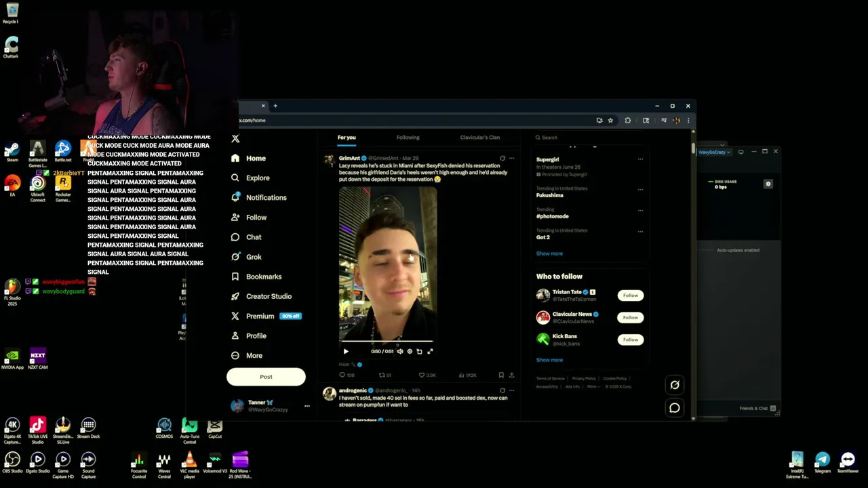
Task: Open video settings gear icon
Action: coord(410,351)
